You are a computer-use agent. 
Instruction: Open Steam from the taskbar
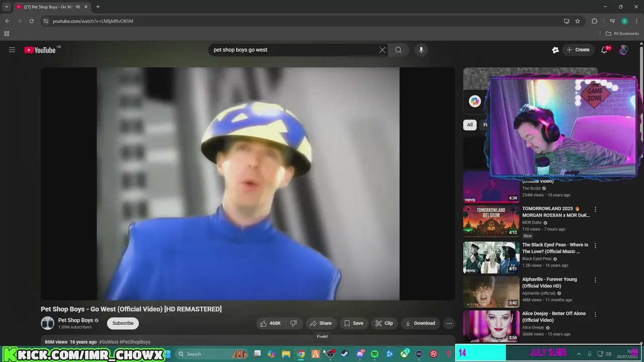(x=345, y=354)
